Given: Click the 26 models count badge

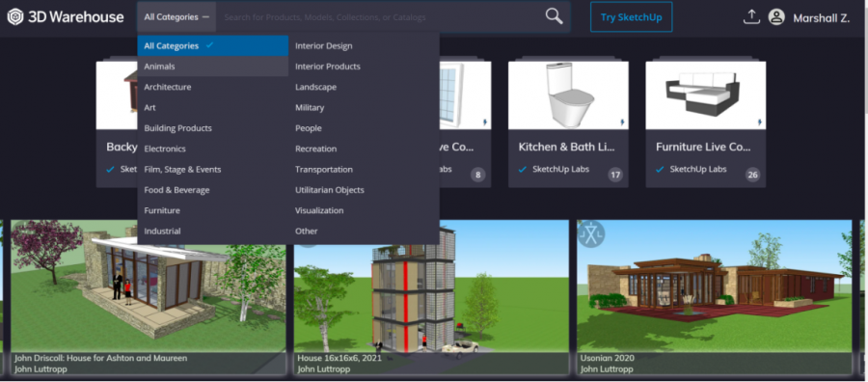Looking at the screenshot, I should pos(752,175).
